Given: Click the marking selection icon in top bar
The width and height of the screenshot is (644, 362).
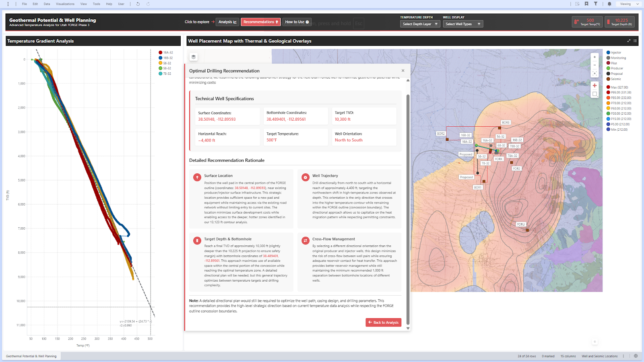Looking at the screenshot, I should tap(577, 4).
